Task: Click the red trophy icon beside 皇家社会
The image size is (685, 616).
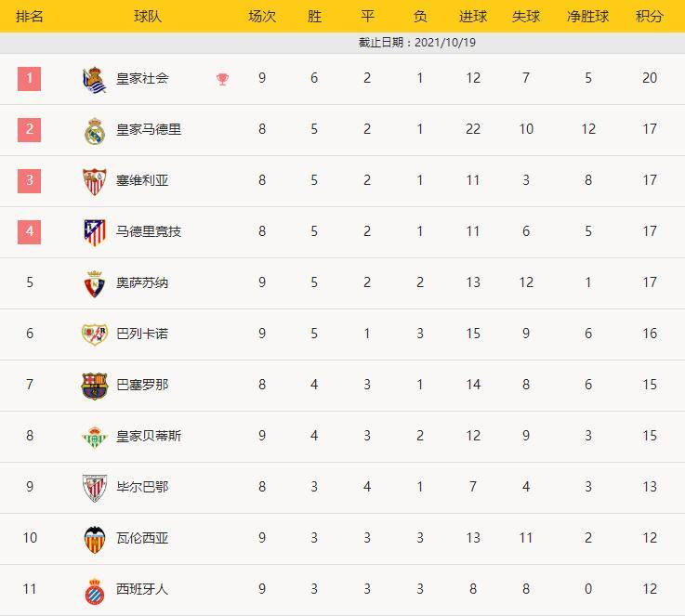Action: [222, 79]
